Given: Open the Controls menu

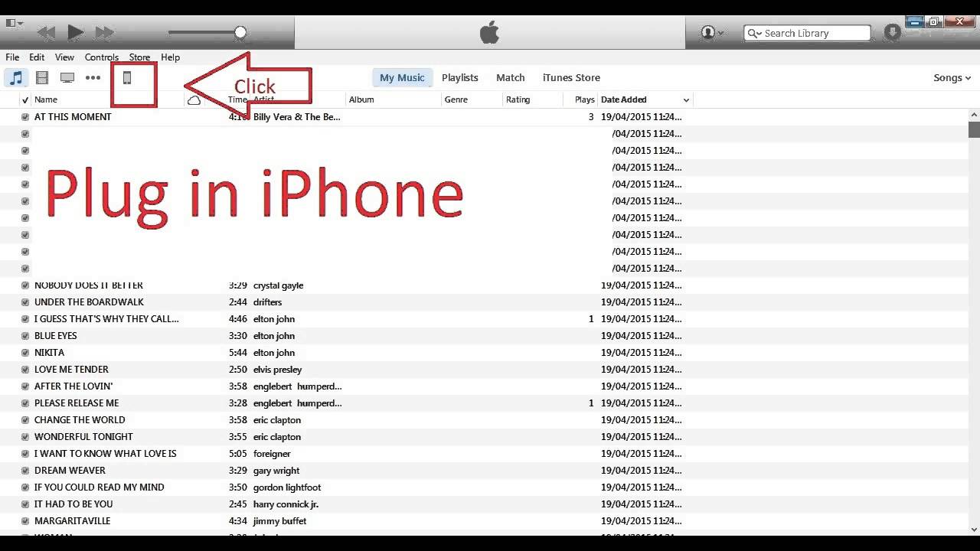Looking at the screenshot, I should pos(101,57).
